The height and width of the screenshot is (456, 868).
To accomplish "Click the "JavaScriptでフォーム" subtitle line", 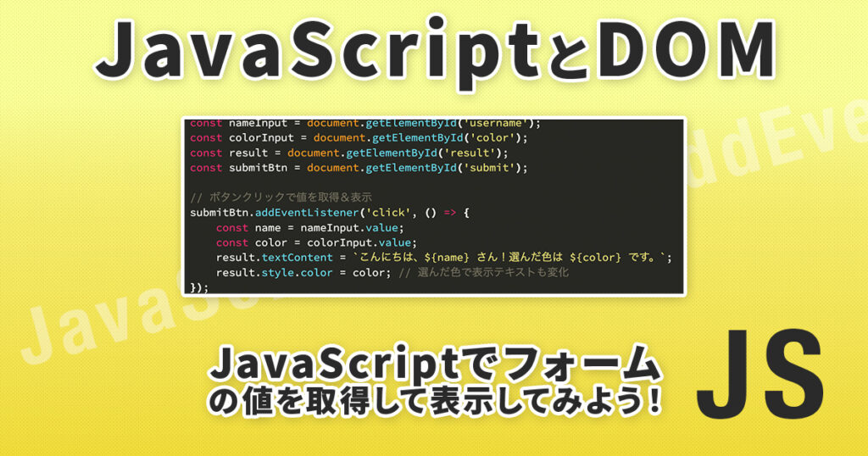I will pos(433,367).
